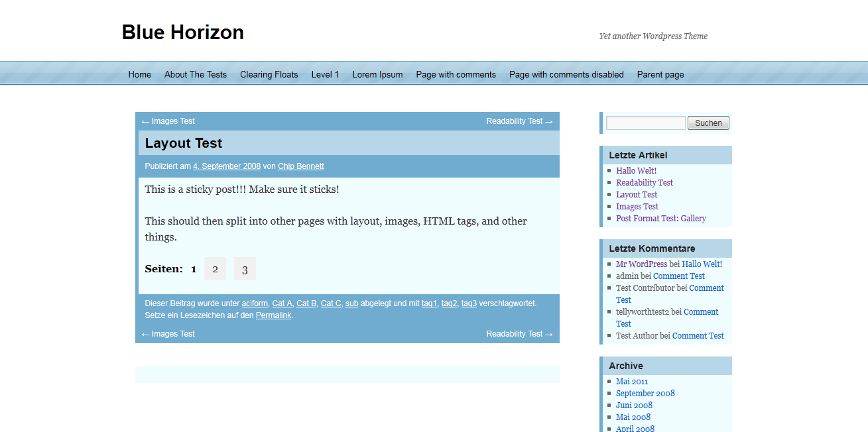Click the search input field
The width and height of the screenshot is (868, 432).
tap(646, 123)
